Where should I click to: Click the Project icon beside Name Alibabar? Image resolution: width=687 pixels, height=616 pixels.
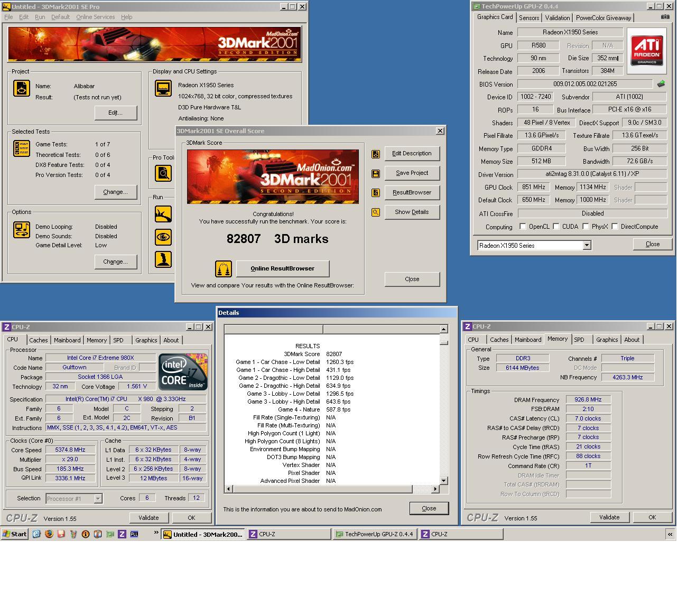pos(22,88)
